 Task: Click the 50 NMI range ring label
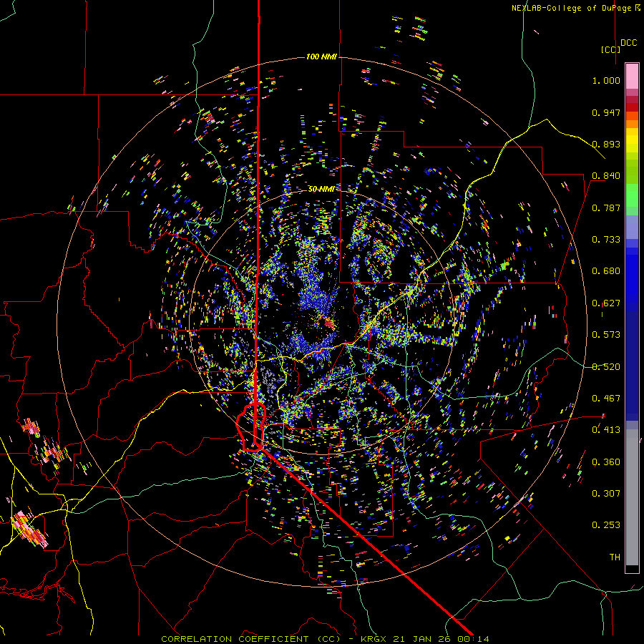(321, 189)
